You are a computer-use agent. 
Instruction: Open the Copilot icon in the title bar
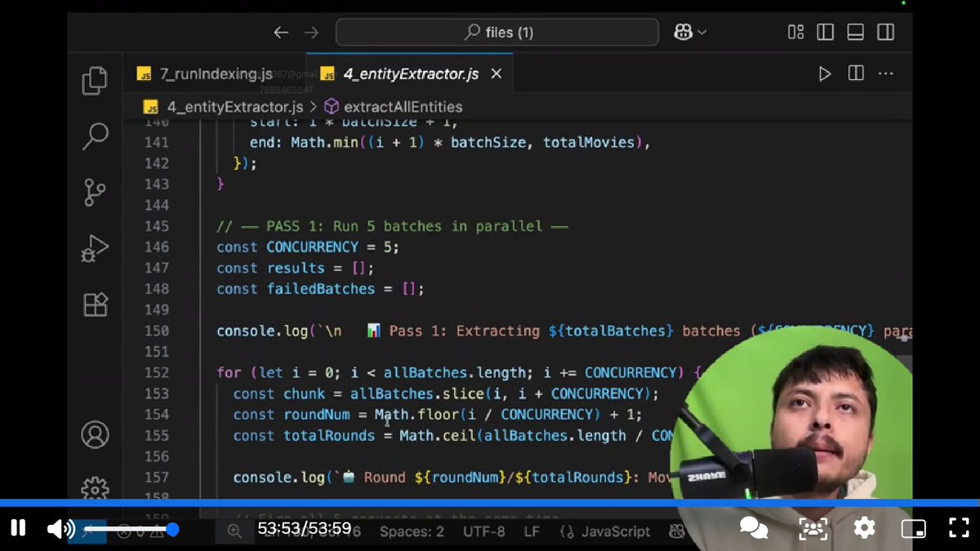click(x=682, y=33)
